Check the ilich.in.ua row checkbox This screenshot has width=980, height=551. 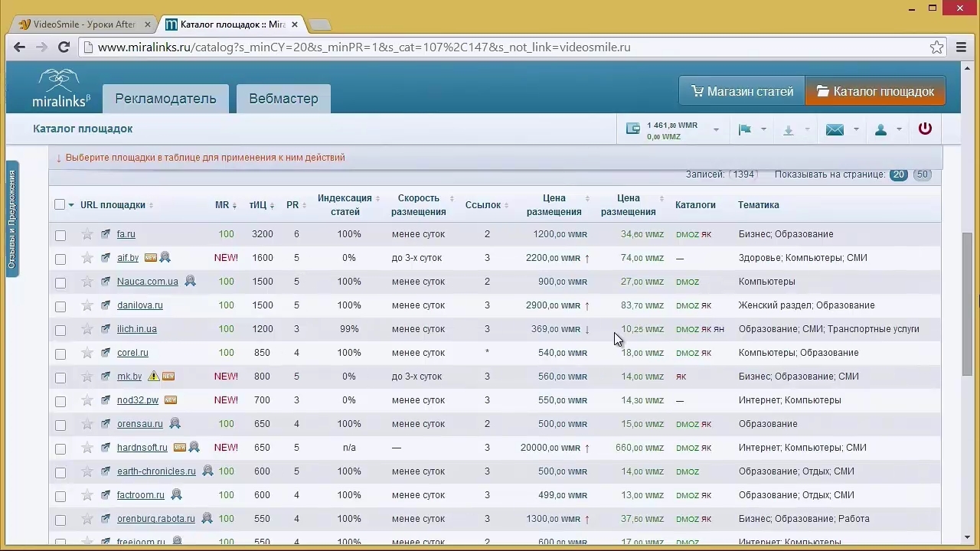pos(60,330)
